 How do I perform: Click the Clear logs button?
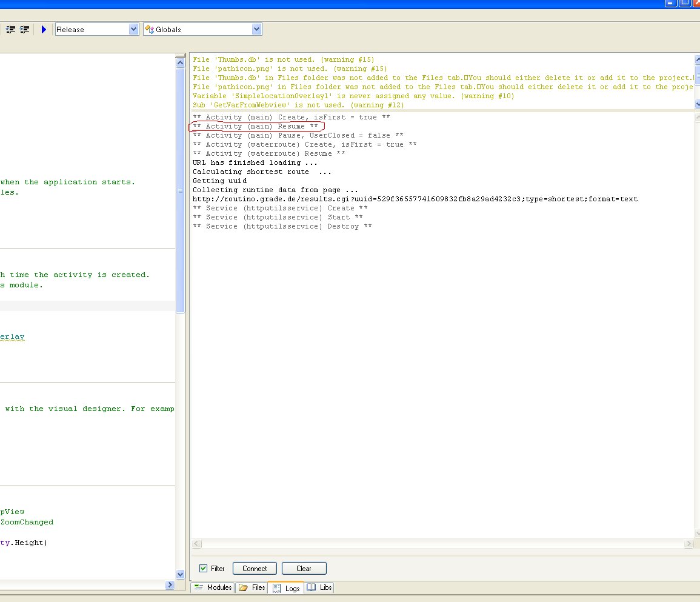(x=304, y=569)
